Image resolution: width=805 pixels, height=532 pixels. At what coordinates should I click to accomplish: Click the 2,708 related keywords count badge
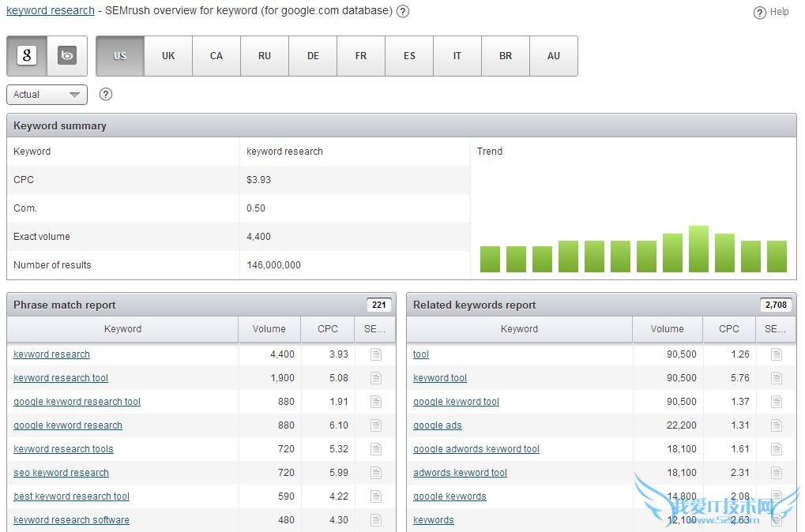[776, 305]
